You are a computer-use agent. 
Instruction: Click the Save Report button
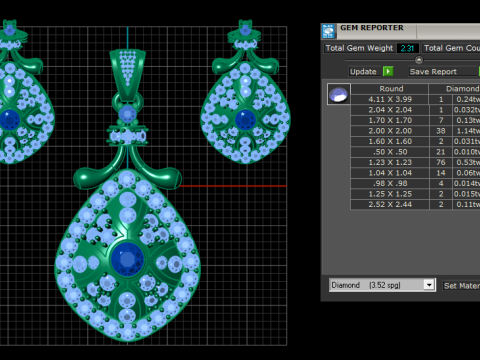coord(443,72)
